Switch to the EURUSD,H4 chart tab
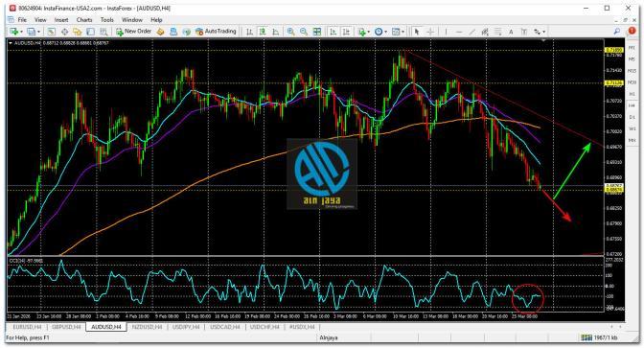This screenshot has width=644, height=348. point(27,327)
